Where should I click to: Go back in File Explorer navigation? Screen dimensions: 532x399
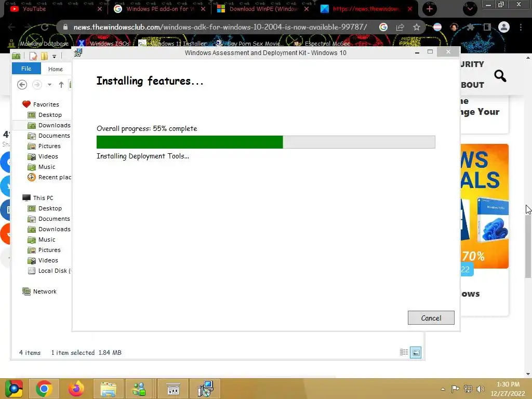[x=22, y=85]
